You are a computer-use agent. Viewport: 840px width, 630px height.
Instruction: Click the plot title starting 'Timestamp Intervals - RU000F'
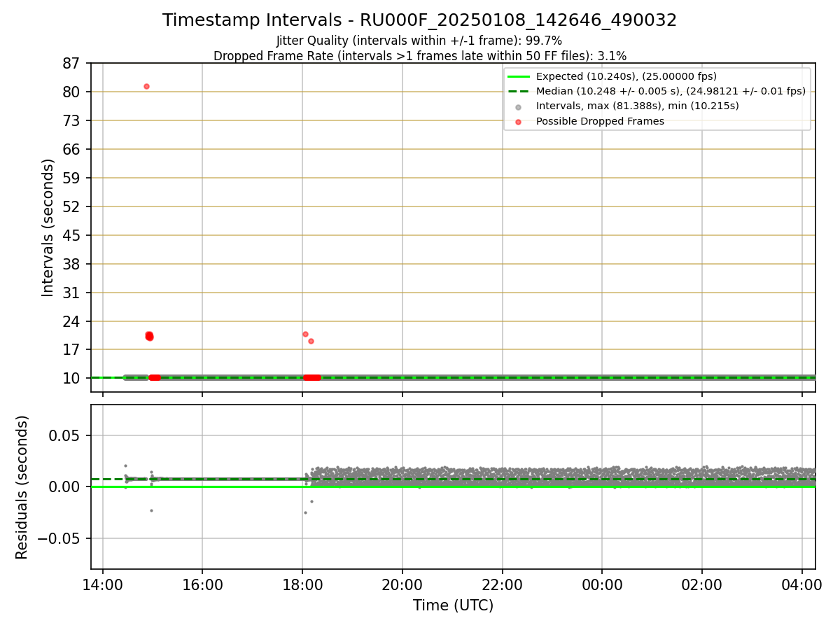click(419, 20)
